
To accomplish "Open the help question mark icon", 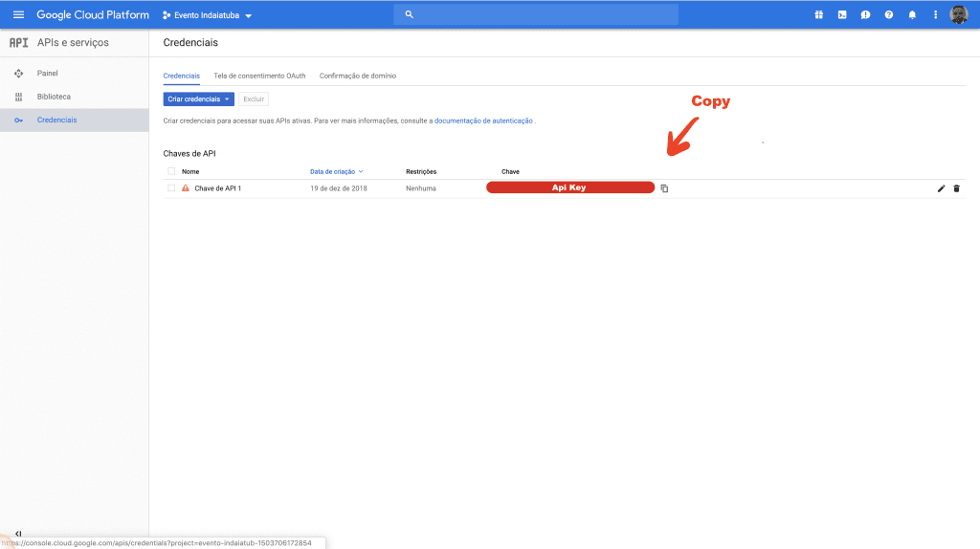I will click(x=889, y=15).
